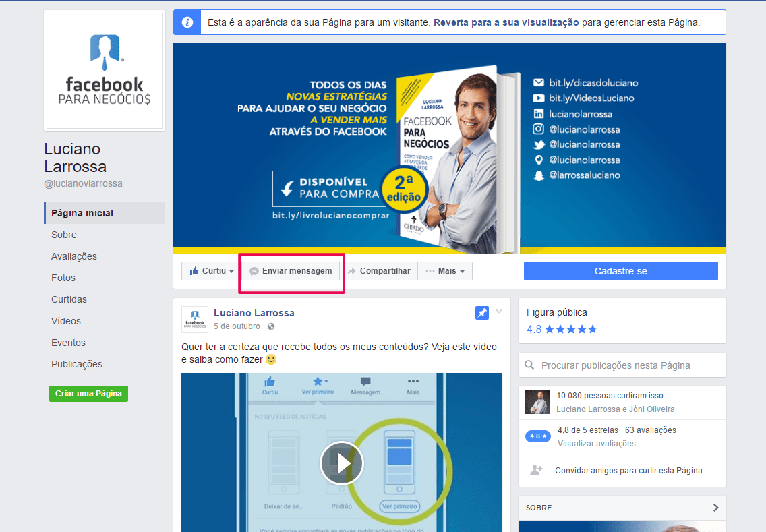This screenshot has width=766, height=532.
Task: Open Eventos in the sidebar
Action: [68, 343]
